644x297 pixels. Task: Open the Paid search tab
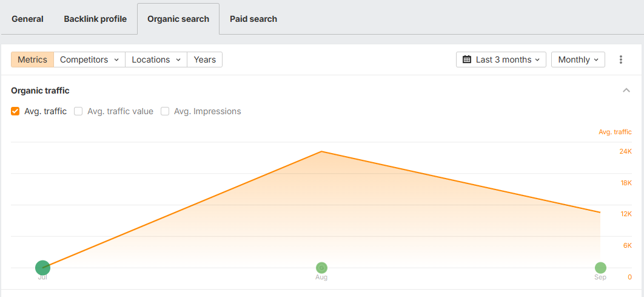tap(253, 19)
